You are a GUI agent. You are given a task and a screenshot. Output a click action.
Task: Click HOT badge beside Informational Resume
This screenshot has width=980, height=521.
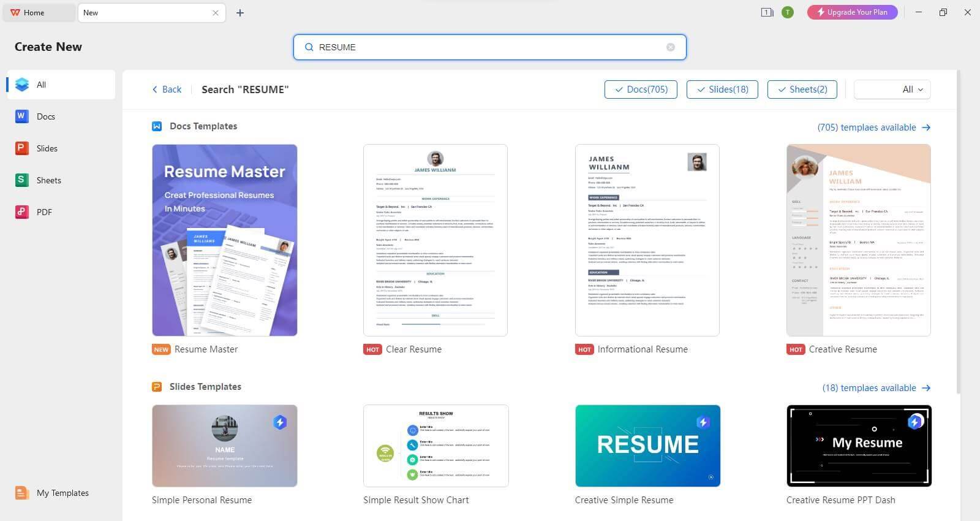[x=584, y=349]
